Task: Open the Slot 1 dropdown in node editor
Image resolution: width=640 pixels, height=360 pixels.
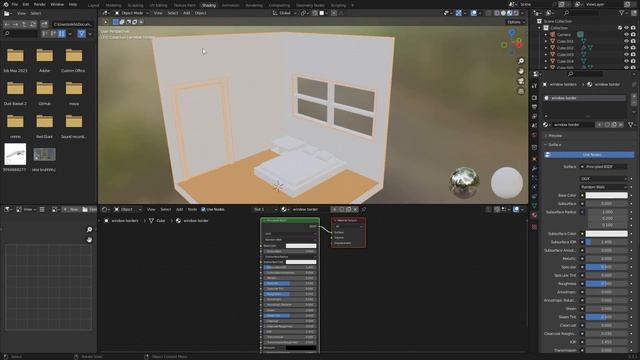Action: [265, 209]
